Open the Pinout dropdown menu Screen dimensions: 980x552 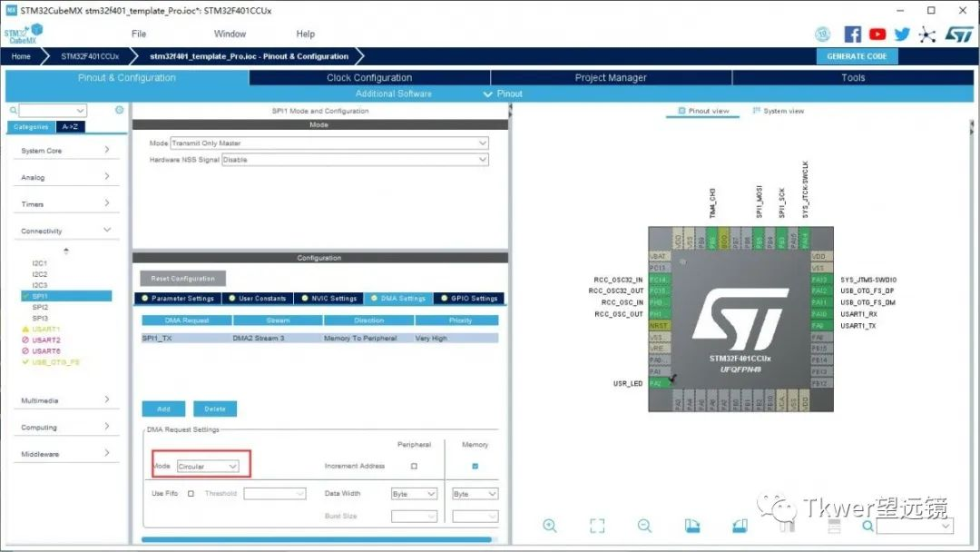tap(503, 94)
